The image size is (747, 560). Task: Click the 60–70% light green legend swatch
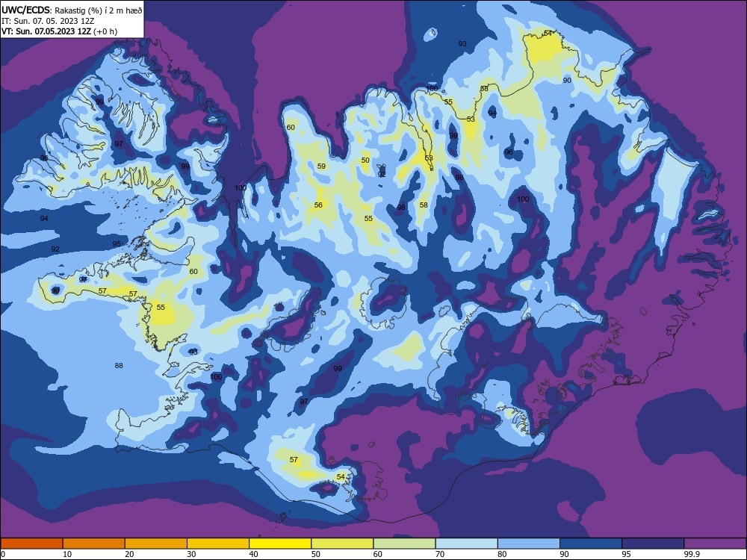pos(404,544)
